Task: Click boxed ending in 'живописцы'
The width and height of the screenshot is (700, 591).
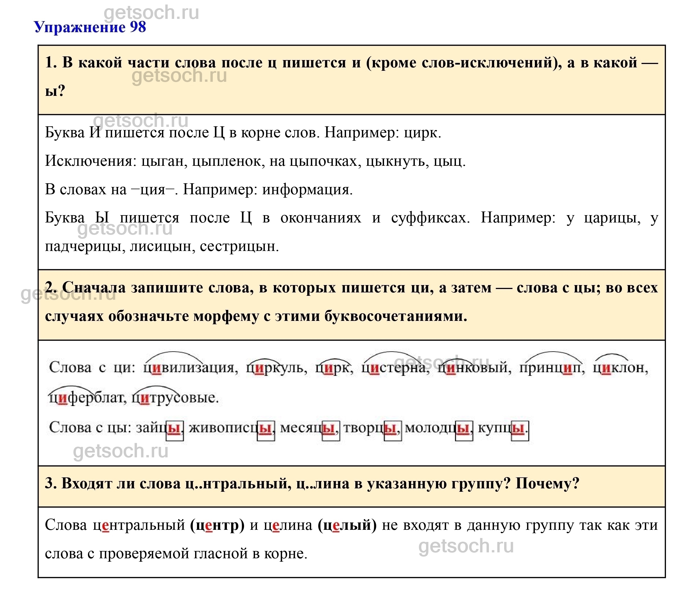Action: (x=266, y=429)
